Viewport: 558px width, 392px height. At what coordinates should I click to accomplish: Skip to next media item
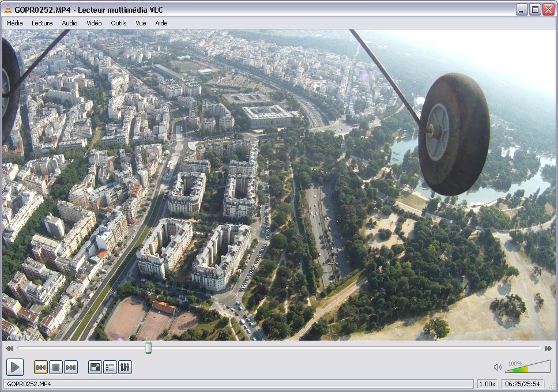[x=71, y=367]
